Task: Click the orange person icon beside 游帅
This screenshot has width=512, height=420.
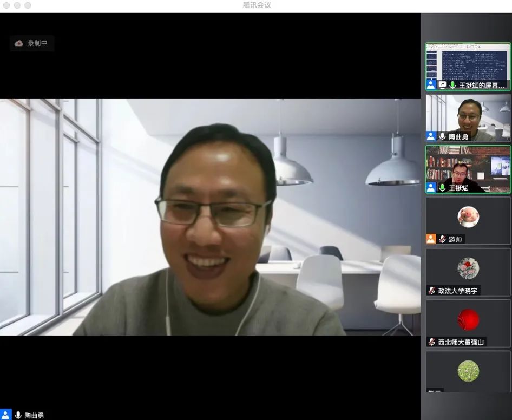Action: click(x=431, y=239)
